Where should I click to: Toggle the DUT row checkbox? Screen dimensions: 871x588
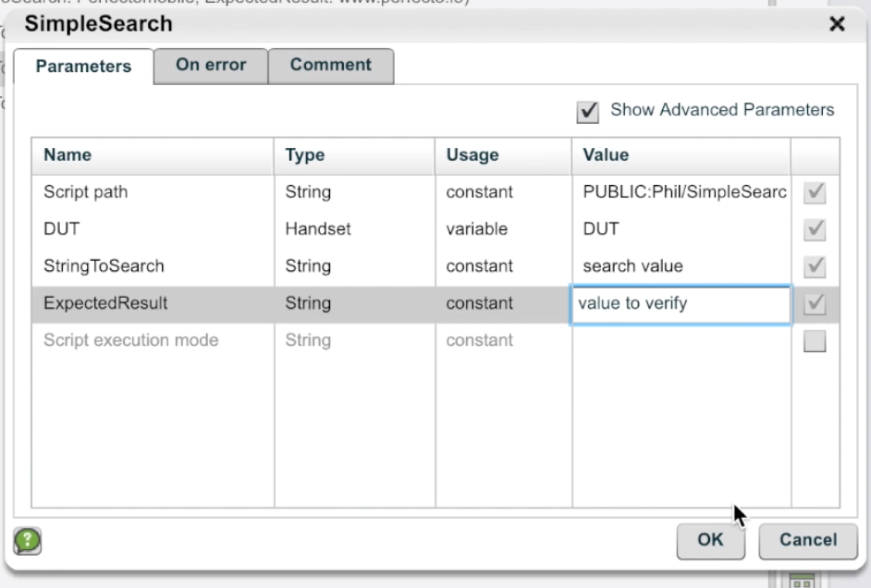[x=815, y=230]
